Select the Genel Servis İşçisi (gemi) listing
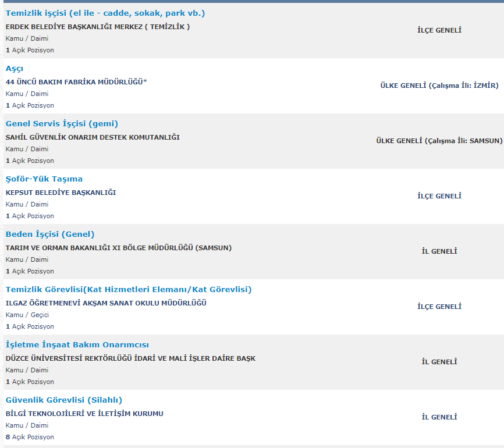504x448 pixels. 62,124
